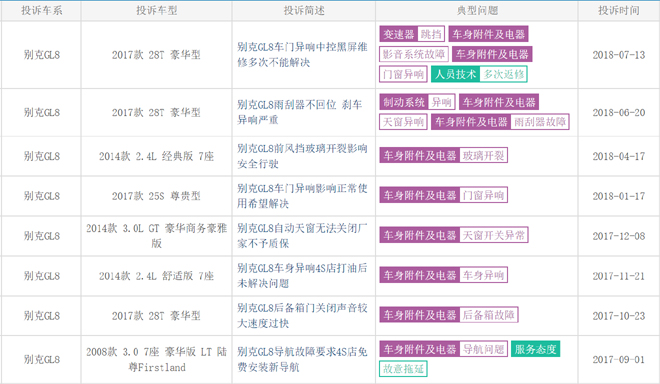Click the green '故意拖延' tag

(403, 369)
